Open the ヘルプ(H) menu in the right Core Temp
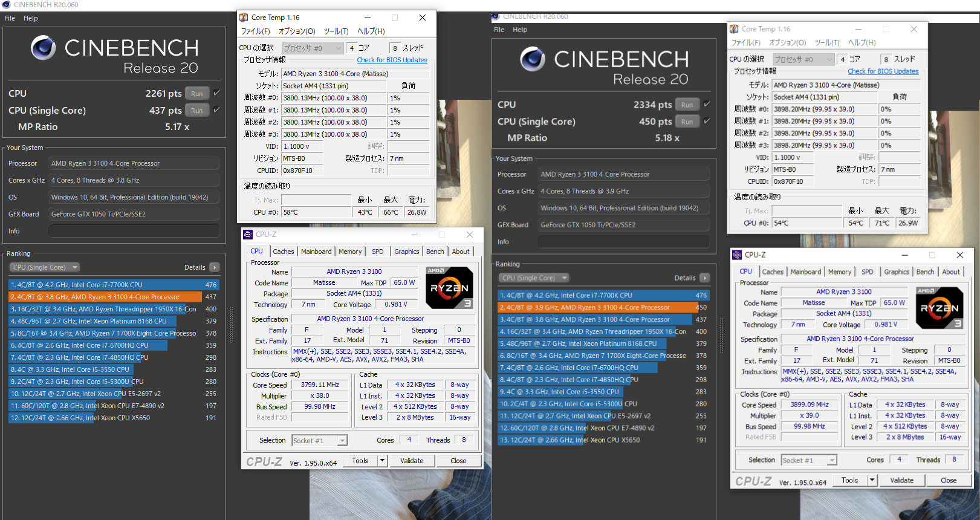Image resolution: width=980 pixels, height=520 pixels. tap(862, 43)
